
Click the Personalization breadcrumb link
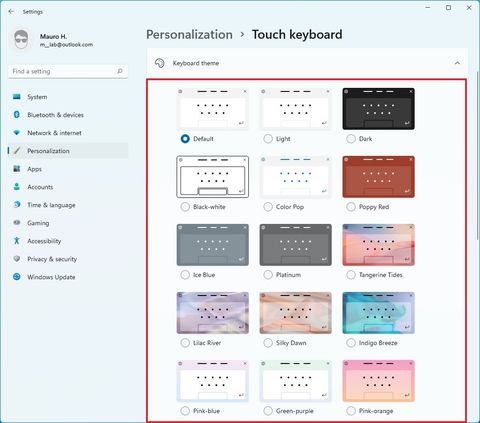(189, 35)
